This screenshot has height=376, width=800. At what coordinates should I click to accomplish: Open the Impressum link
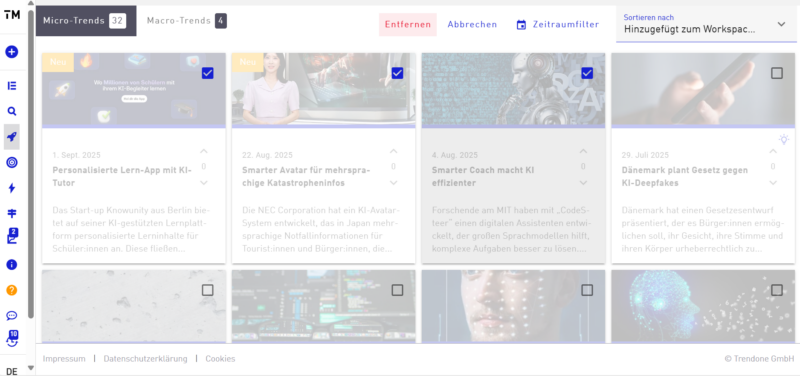(64, 359)
